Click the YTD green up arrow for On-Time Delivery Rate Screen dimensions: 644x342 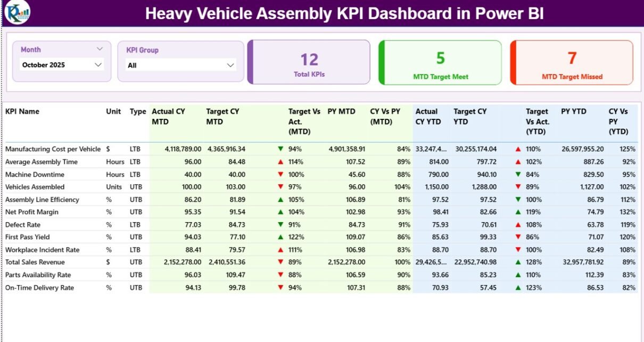[518, 288]
